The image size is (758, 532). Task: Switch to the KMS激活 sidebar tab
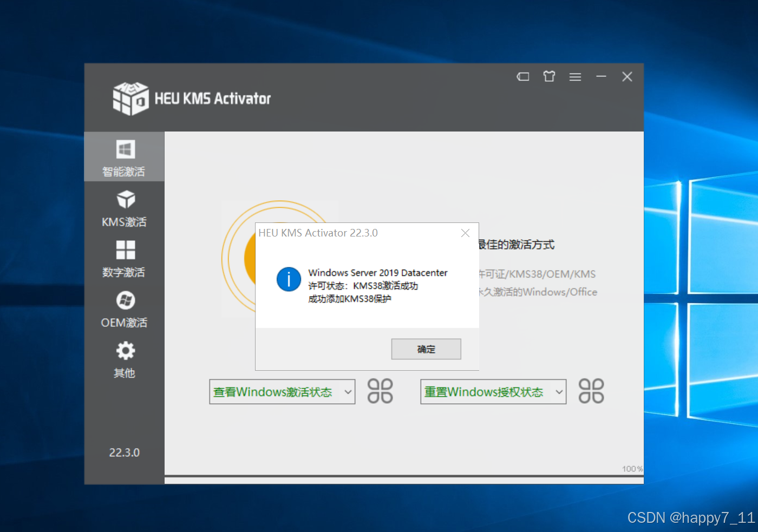124,208
